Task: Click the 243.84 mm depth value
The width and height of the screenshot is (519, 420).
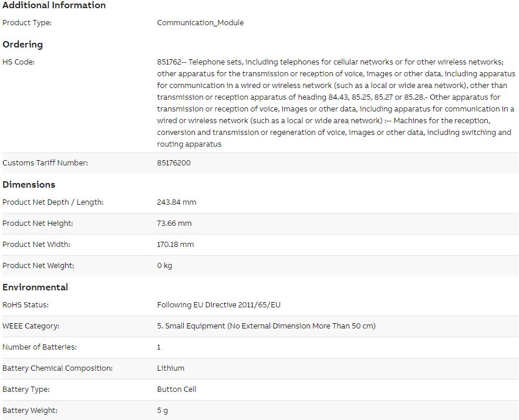Action: coord(177,202)
